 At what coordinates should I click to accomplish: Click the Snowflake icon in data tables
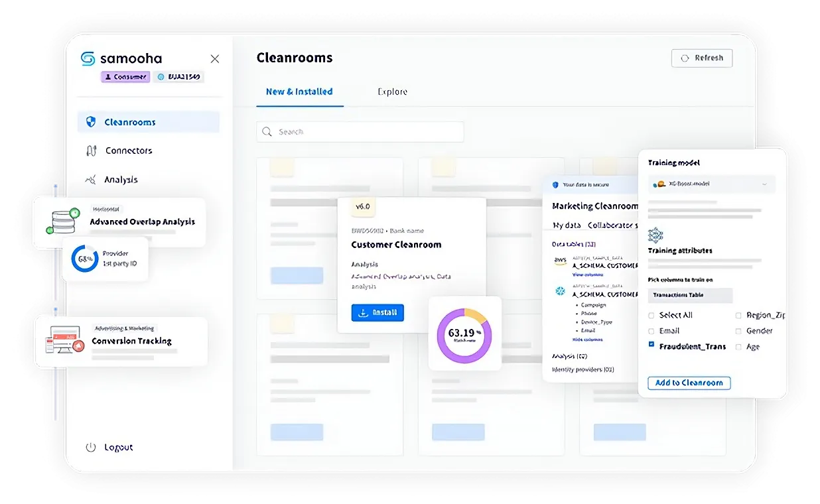coord(560,290)
